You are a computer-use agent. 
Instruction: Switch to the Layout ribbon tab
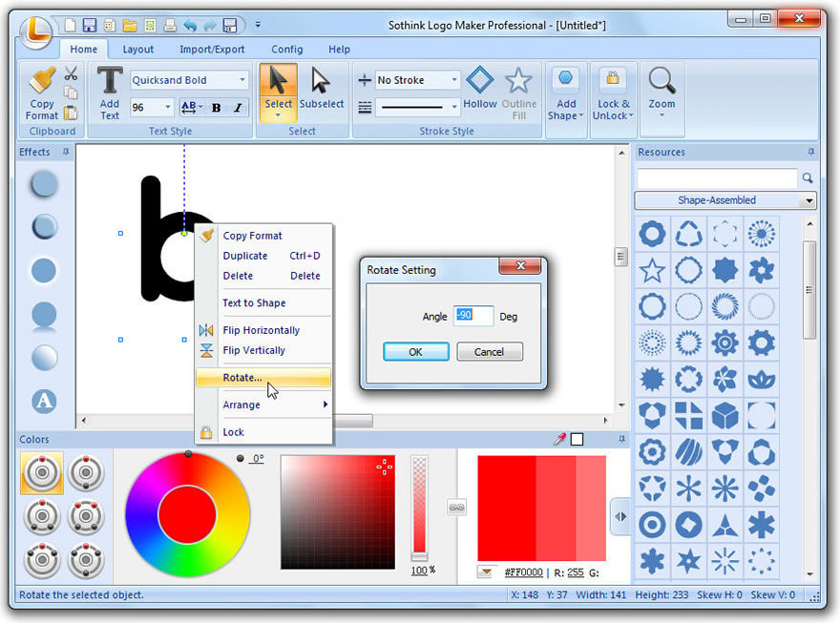138,49
